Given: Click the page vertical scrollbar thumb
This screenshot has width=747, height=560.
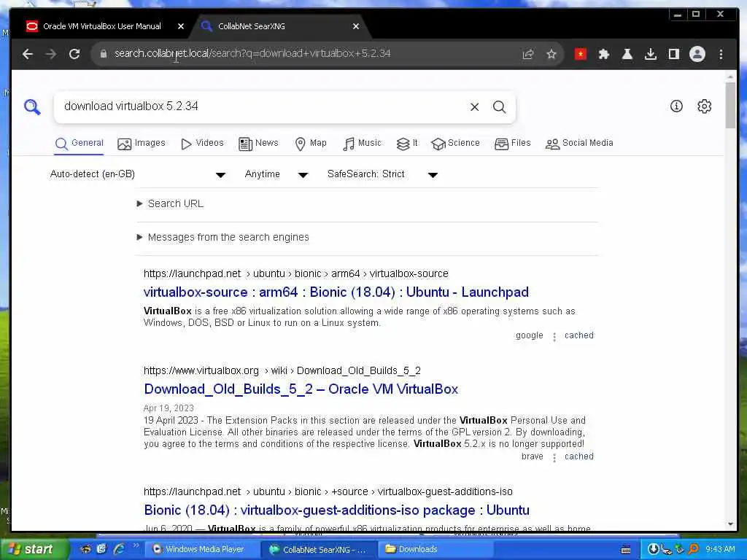Looking at the screenshot, I should [730, 105].
